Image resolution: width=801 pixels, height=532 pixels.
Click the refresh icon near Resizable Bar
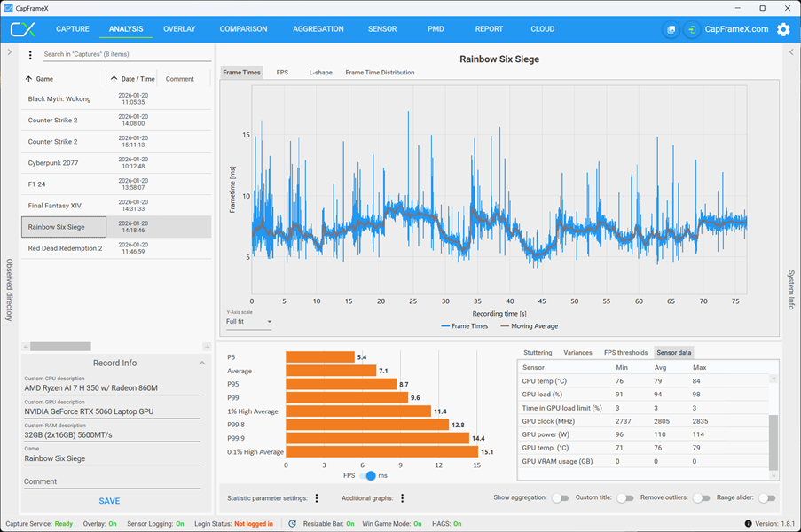292,523
